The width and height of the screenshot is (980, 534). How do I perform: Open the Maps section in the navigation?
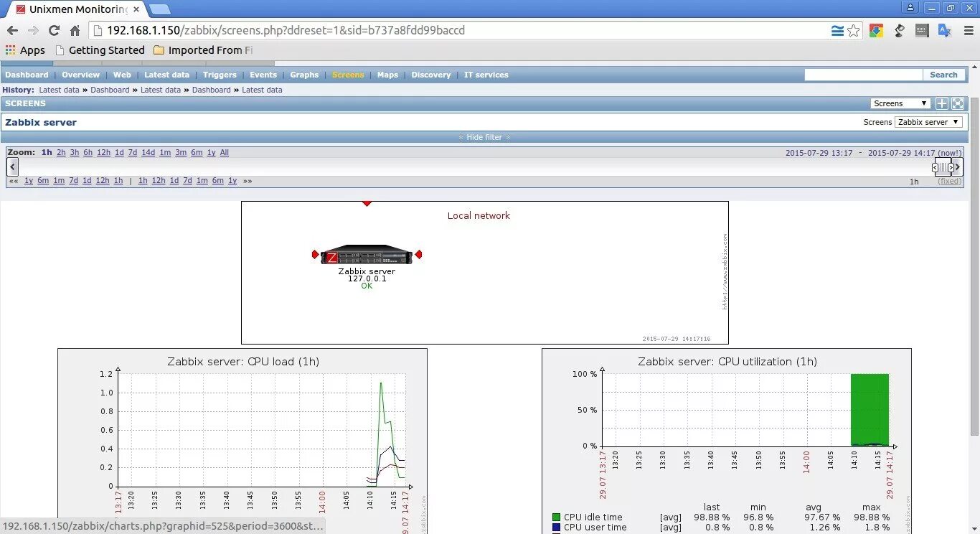[387, 75]
